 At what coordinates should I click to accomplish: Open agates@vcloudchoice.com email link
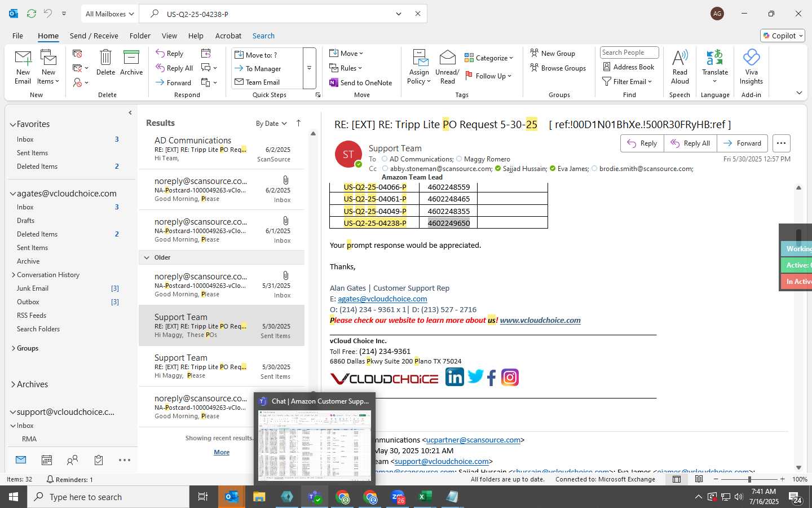coord(382,299)
